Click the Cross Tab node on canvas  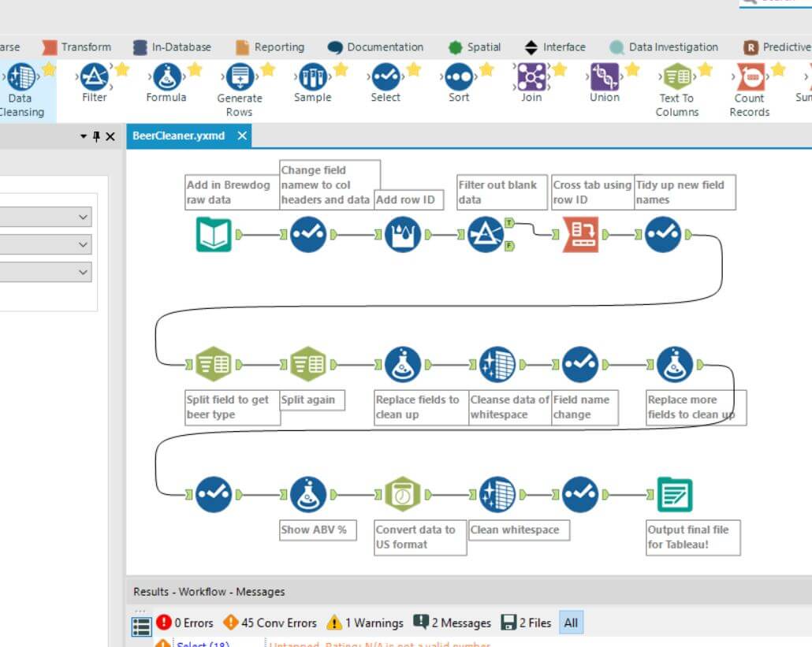[580, 235]
